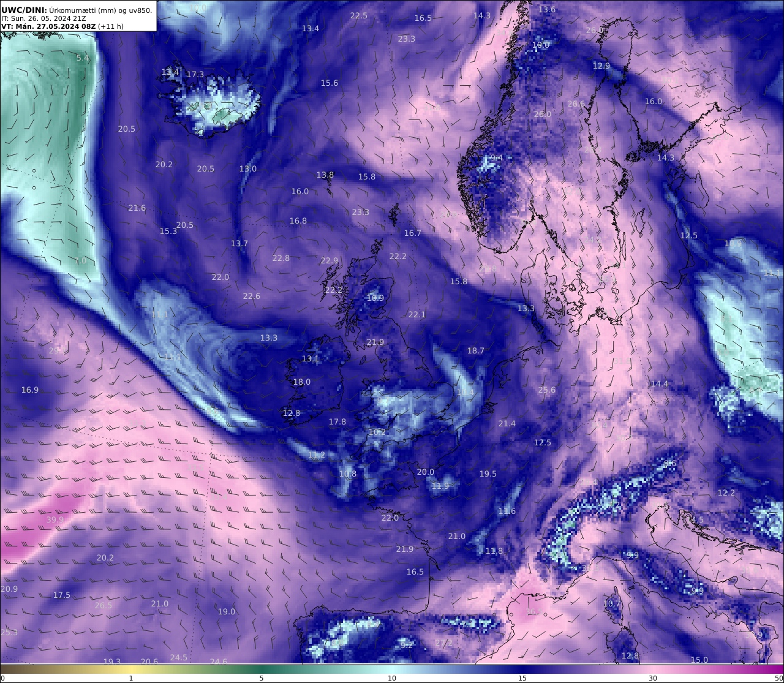Click the 13.1 value label
This screenshot has width=784, height=683.
coord(311,358)
